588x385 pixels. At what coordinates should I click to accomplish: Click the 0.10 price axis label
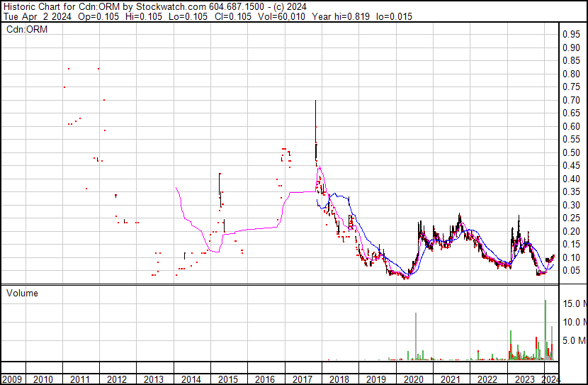572,257
